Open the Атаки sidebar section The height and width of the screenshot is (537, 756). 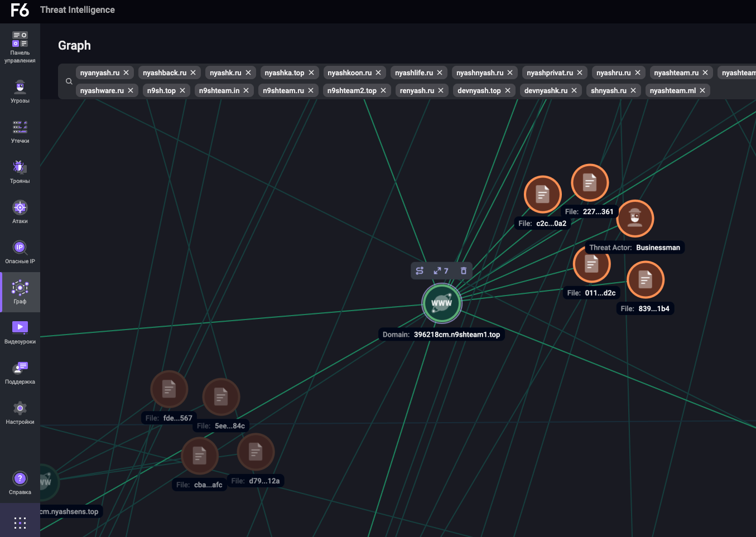20,212
